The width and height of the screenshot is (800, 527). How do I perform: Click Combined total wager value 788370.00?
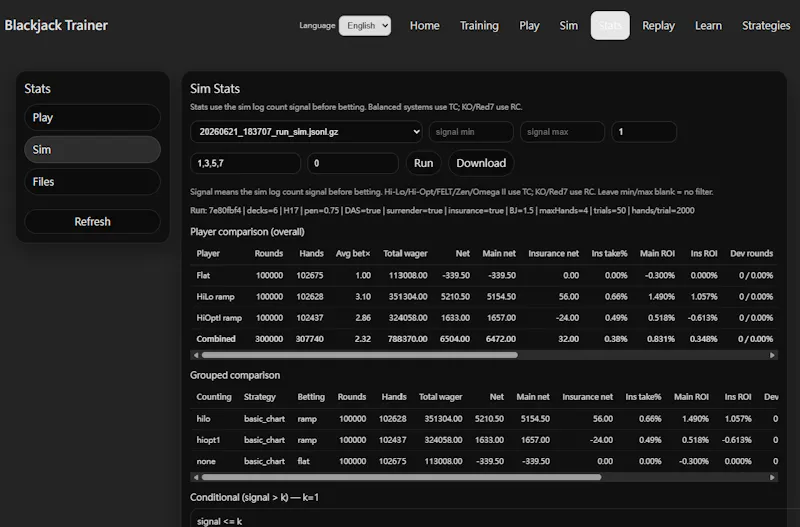[408, 339]
